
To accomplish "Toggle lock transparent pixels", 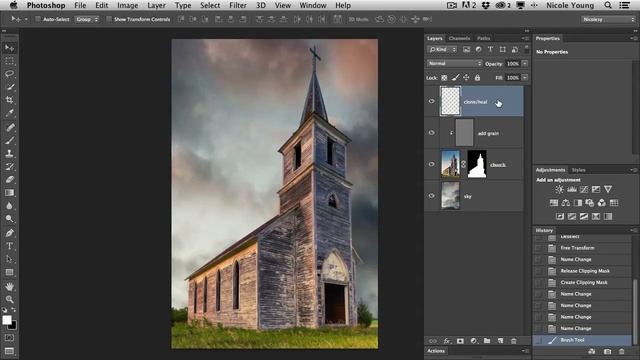I will (444, 78).
